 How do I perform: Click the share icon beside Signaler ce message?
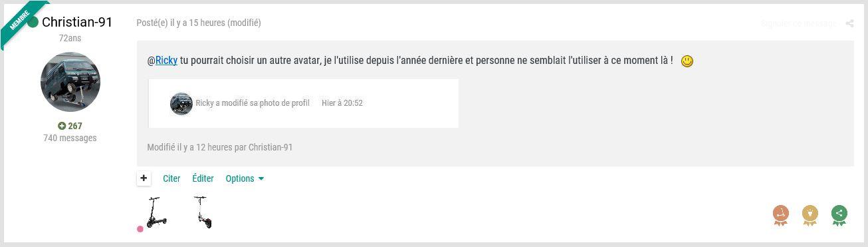[849, 23]
